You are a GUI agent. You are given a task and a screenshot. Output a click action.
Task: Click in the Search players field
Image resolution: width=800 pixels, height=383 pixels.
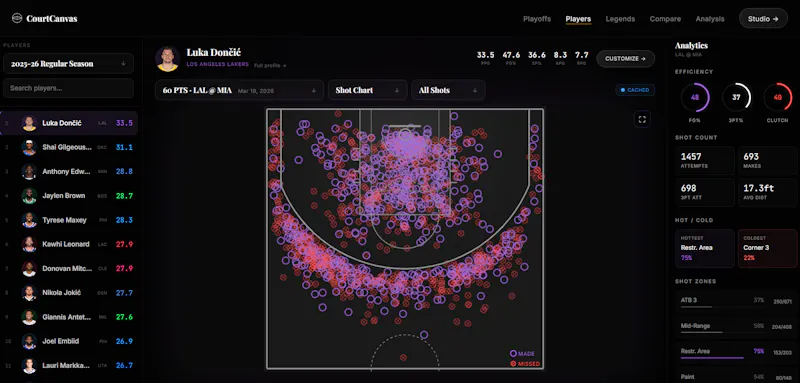click(68, 88)
